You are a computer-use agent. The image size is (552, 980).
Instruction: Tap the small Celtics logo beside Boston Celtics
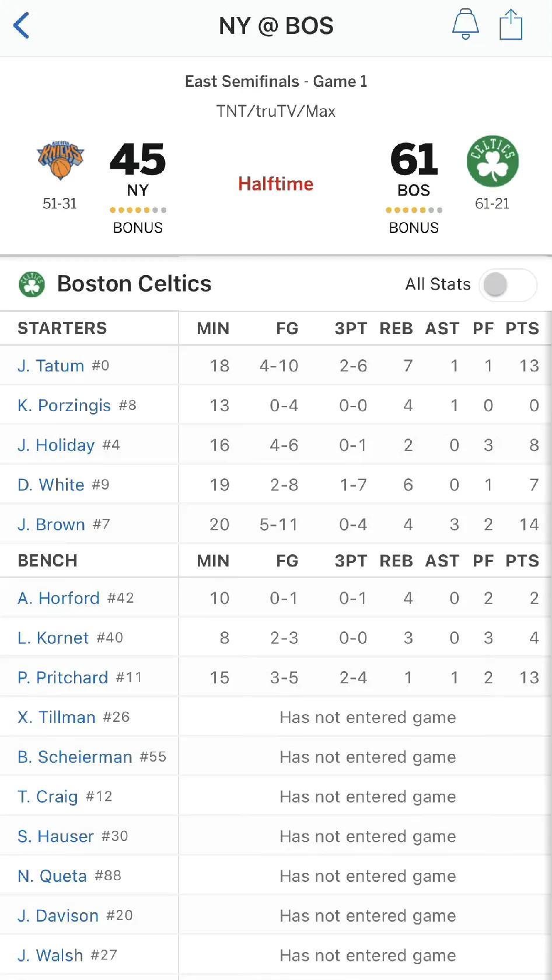[32, 284]
